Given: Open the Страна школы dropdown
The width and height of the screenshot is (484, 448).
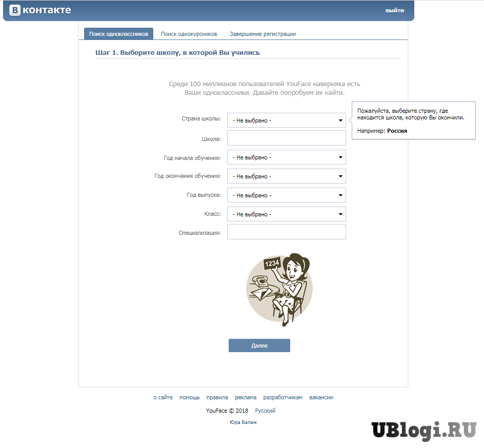Looking at the screenshot, I should (x=287, y=120).
